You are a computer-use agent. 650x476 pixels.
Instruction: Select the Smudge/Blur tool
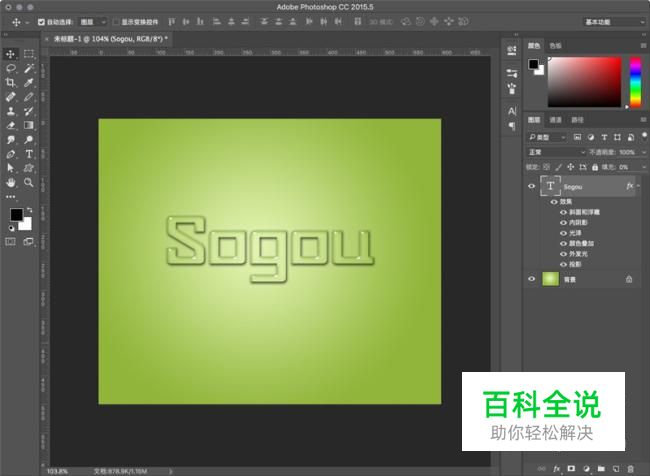pos(10,140)
